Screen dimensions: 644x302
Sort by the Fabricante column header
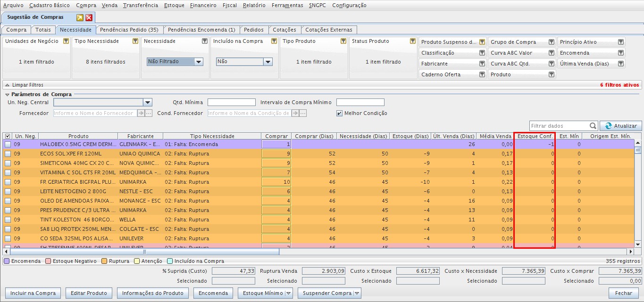click(141, 136)
